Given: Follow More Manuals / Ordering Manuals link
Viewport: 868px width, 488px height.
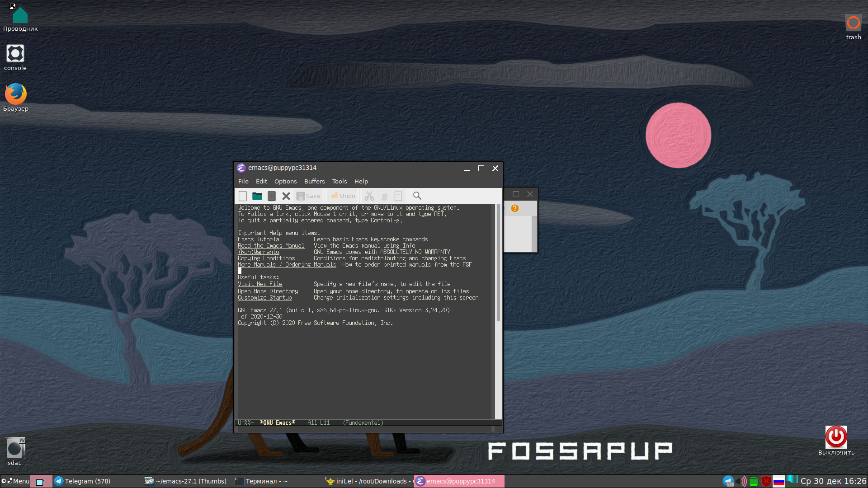Looking at the screenshot, I should pos(287,265).
